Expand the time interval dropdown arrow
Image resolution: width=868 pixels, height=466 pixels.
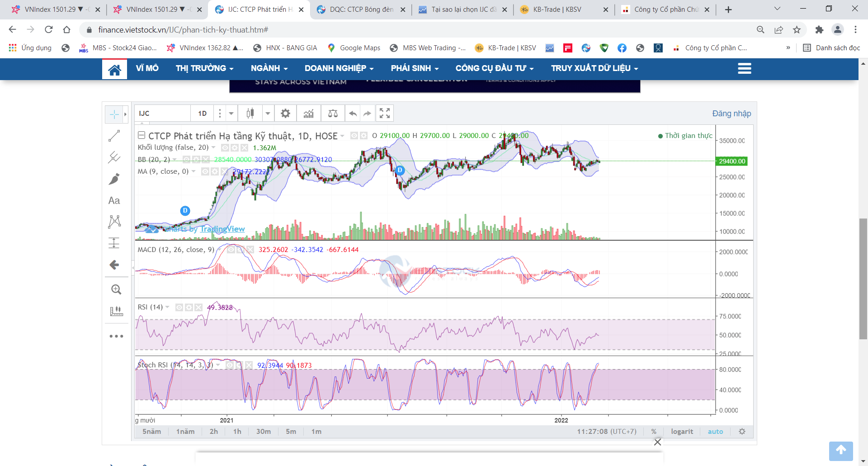point(231,114)
